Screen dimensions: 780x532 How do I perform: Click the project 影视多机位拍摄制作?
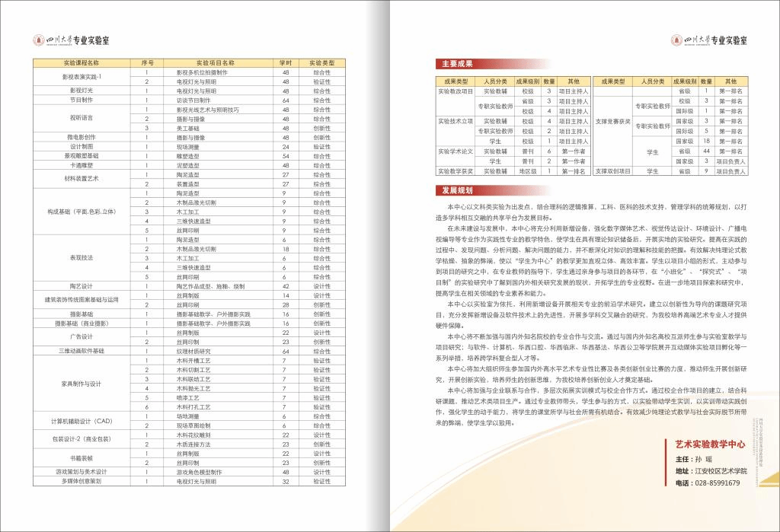click(202, 72)
